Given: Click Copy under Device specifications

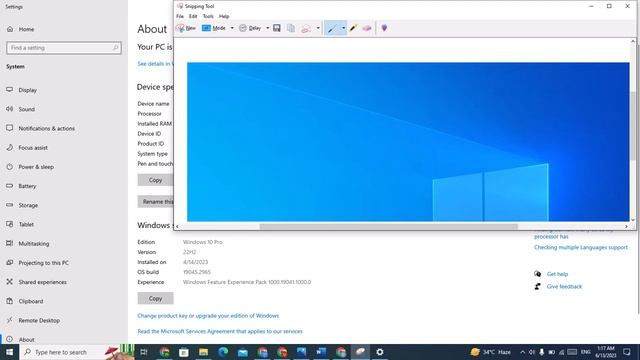Looking at the screenshot, I should pyautogui.click(x=155, y=180).
